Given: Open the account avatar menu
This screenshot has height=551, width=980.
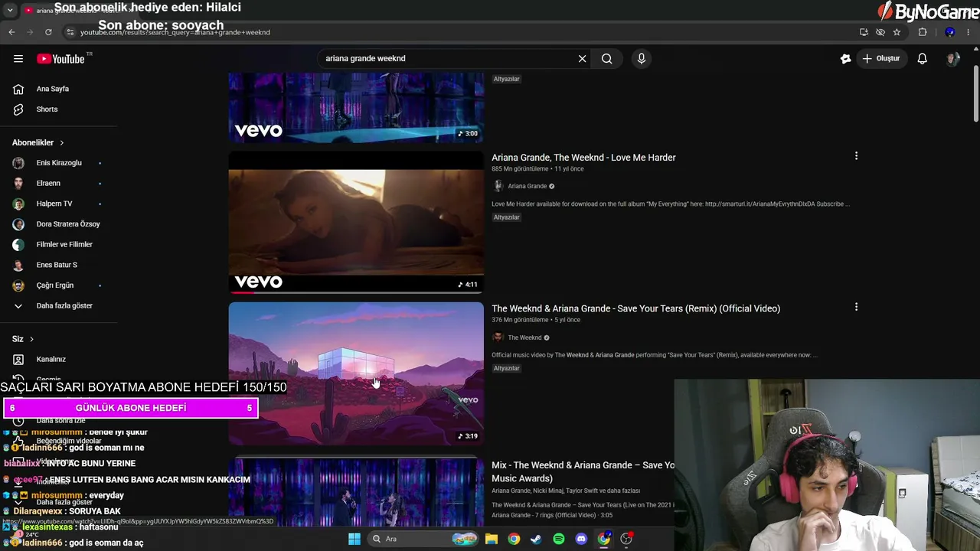Looking at the screenshot, I should (952, 59).
